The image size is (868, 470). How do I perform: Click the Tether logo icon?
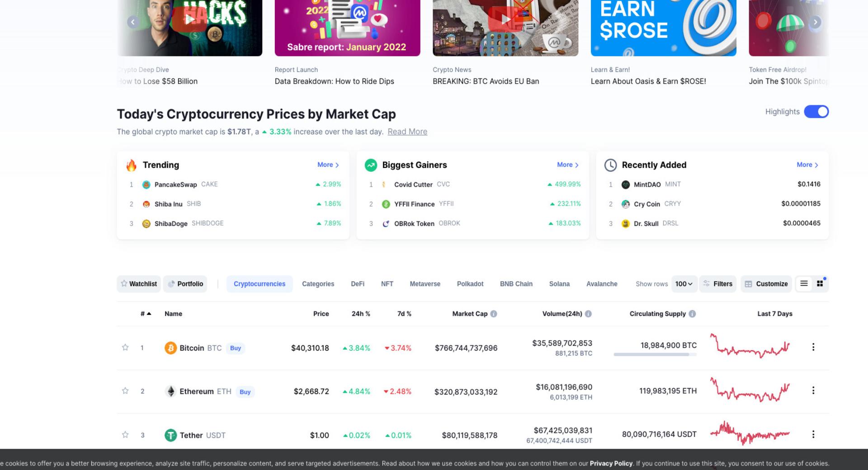click(170, 435)
